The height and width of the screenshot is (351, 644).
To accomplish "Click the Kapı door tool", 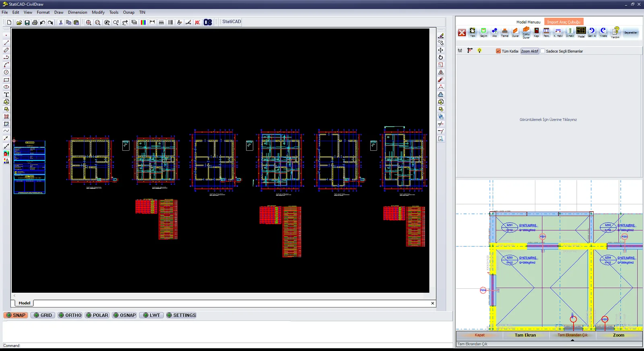I will pyautogui.click(x=537, y=32).
